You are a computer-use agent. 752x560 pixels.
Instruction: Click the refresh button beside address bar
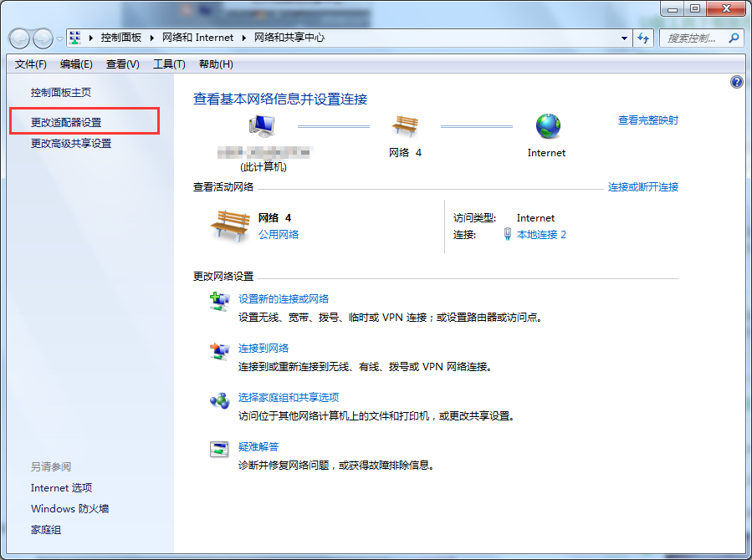[x=644, y=38]
